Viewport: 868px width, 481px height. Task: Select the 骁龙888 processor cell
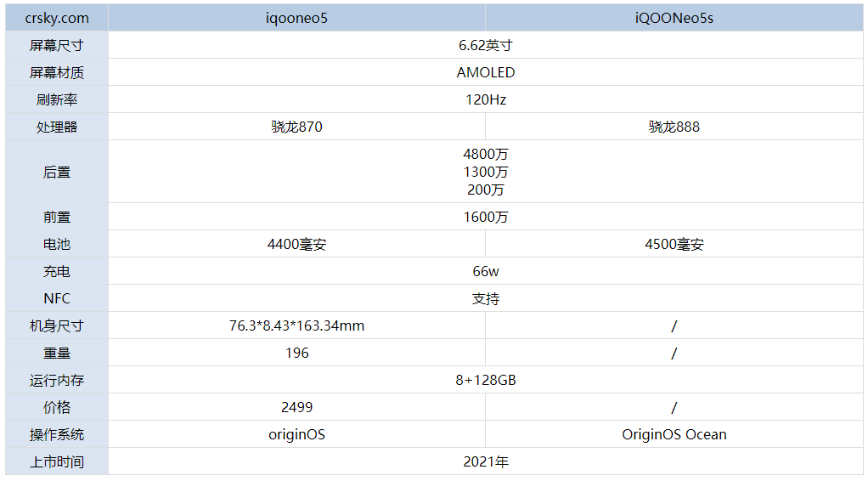[674, 127]
